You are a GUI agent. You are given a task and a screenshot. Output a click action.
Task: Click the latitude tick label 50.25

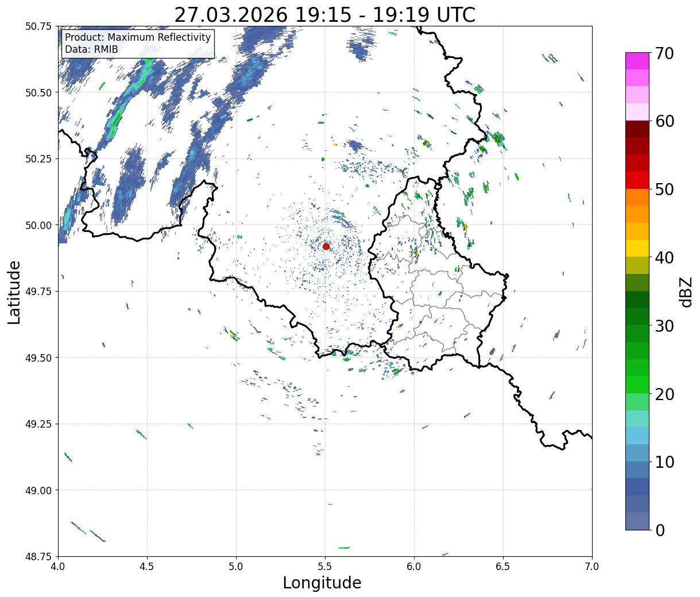point(38,159)
